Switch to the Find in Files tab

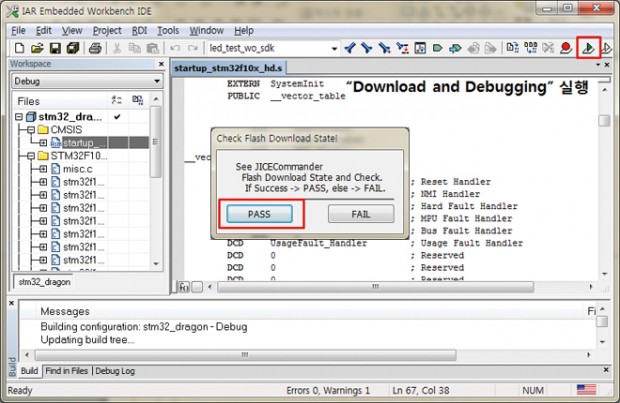66,371
